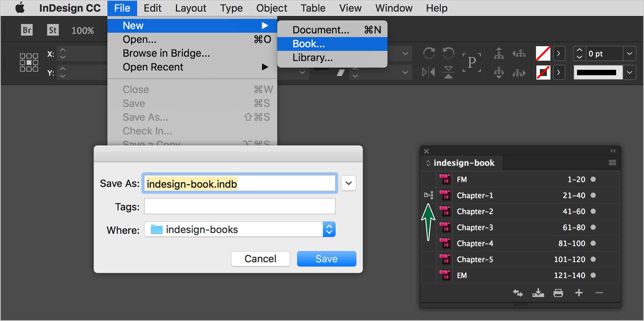Click the print book icon
Viewport: 644px width, 321px height.
tap(558, 293)
